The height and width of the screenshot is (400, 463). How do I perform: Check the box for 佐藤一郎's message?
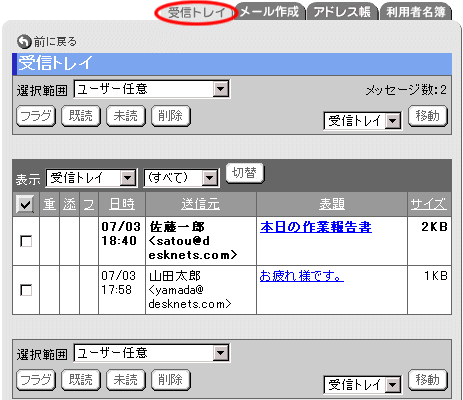point(26,241)
